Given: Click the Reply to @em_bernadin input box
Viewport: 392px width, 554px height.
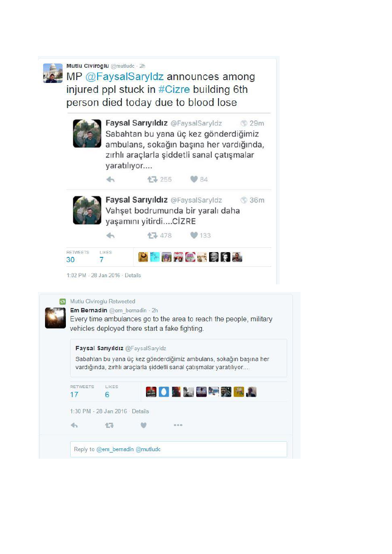Looking at the screenshot, I should (179, 449).
